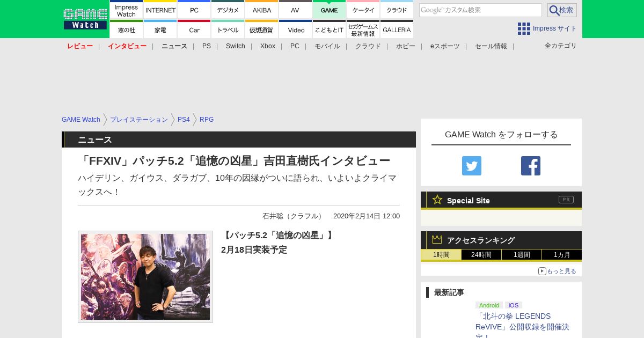
Task: Open the Yoshida interview photo thumbnail
Action: [x=145, y=277]
